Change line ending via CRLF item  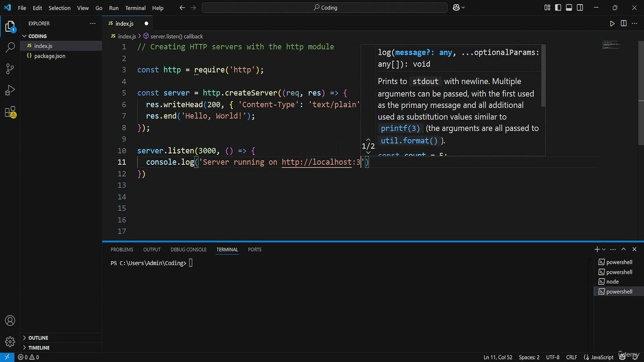point(572,357)
